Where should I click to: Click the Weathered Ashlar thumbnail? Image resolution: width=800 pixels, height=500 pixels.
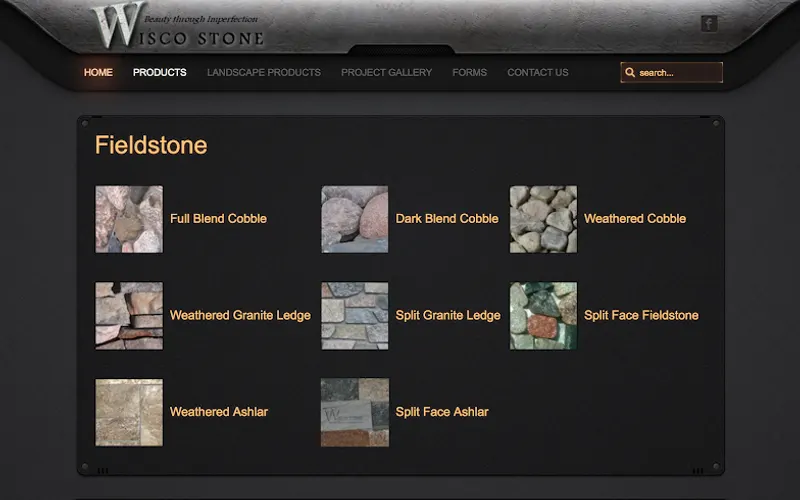click(x=129, y=412)
